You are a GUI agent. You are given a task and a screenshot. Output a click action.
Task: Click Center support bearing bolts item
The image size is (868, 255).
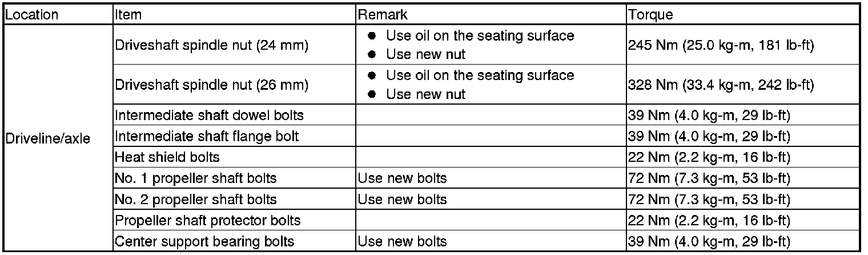204,242
